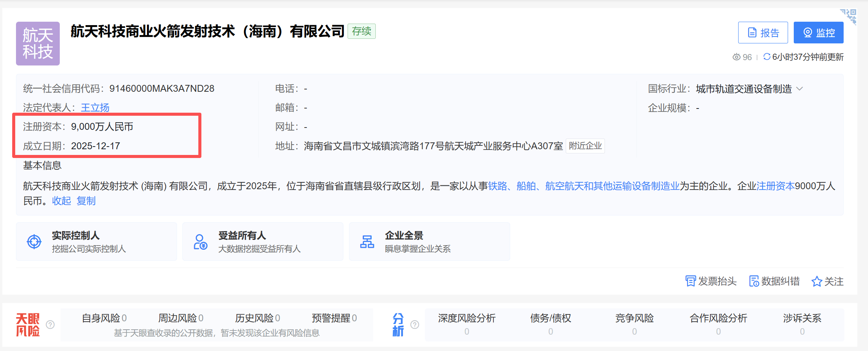The width and height of the screenshot is (868, 351).
Task: Click the 航天科技 purple company logo
Action: coord(38,43)
